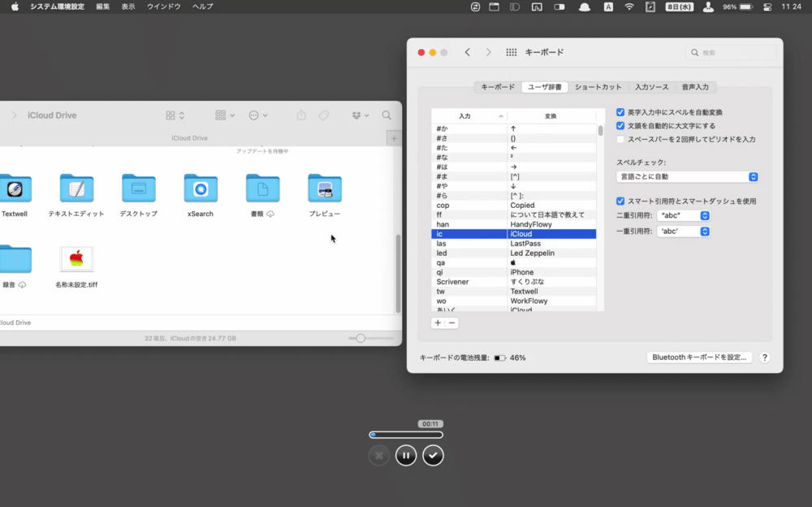Switch to the ユーザ辞書 tab
The width and height of the screenshot is (812, 507).
pyautogui.click(x=545, y=87)
